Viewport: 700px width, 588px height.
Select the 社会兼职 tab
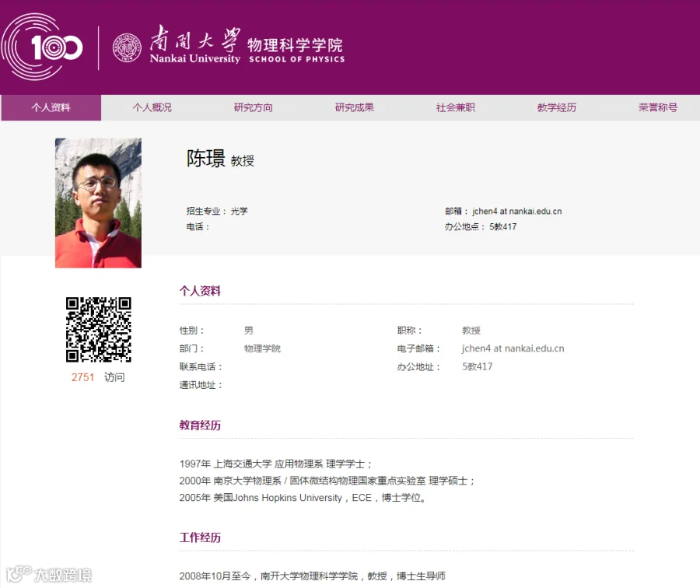(x=455, y=107)
